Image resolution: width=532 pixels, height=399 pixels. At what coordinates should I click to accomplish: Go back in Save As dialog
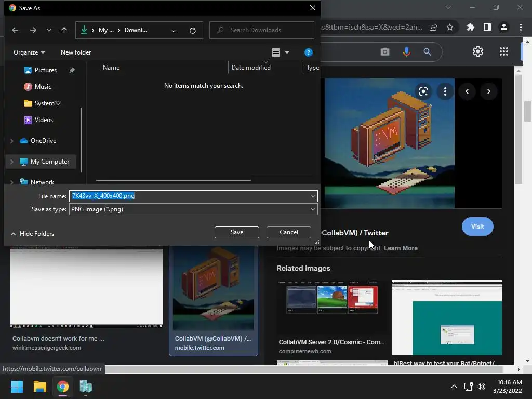[15, 30]
